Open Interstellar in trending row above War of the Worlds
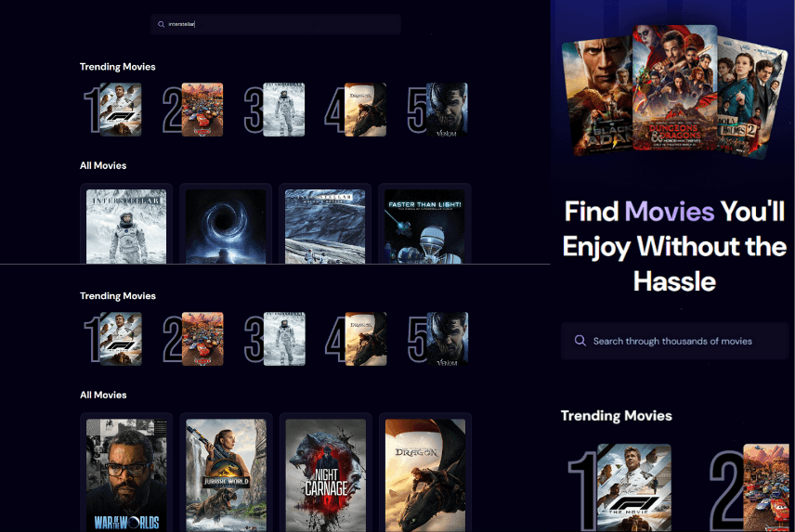 284,339
